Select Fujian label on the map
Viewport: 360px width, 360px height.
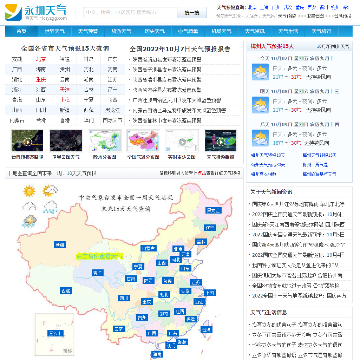[x=191, y=318]
